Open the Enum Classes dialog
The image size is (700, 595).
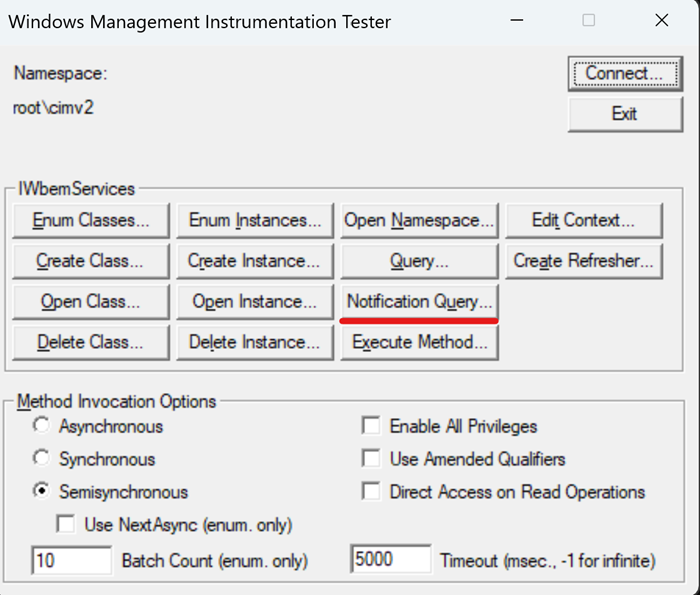tap(91, 221)
